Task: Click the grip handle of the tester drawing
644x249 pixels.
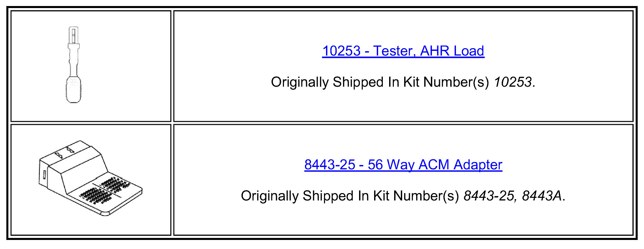Action: pos(73,90)
